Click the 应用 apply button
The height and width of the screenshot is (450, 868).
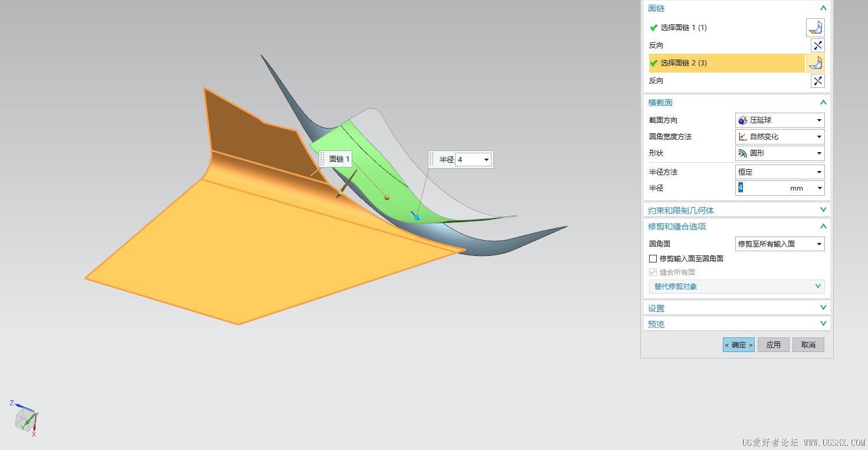(773, 344)
